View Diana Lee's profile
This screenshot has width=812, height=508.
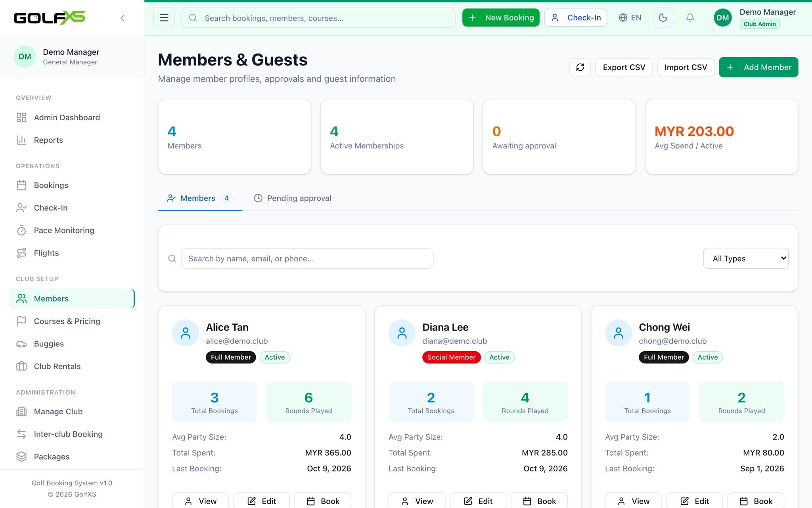click(x=417, y=501)
